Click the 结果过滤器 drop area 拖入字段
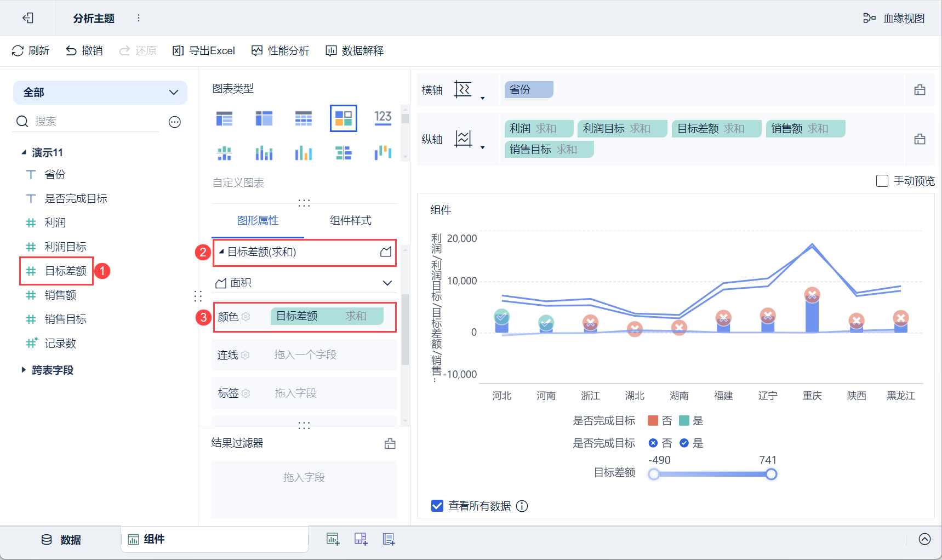This screenshot has width=942, height=560. point(304,489)
